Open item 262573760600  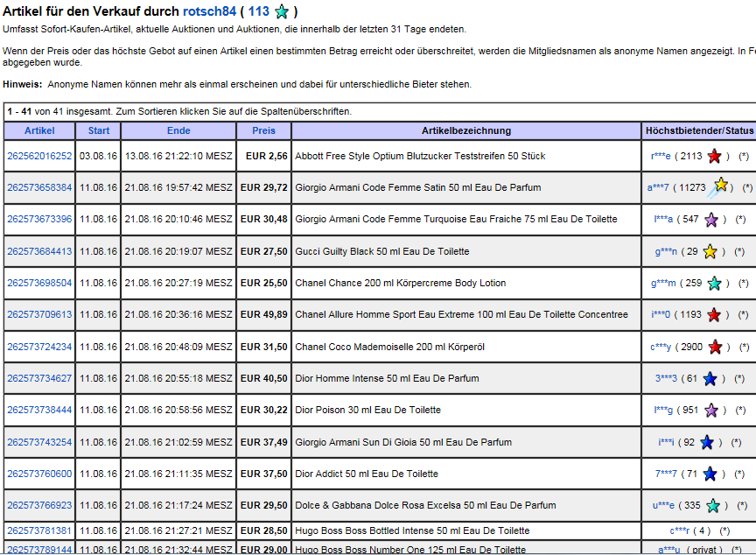(39, 474)
